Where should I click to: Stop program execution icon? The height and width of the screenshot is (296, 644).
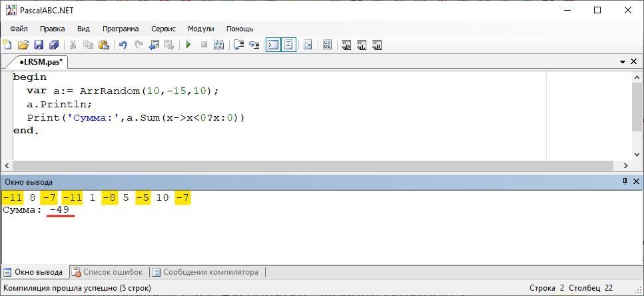click(x=204, y=45)
